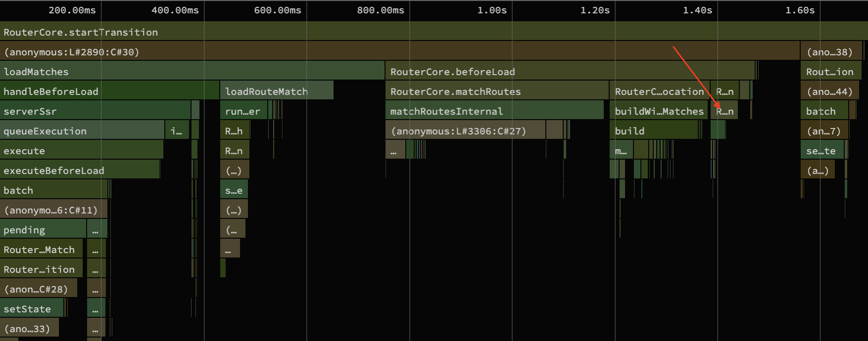Select the se…te frame

(x=822, y=151)
